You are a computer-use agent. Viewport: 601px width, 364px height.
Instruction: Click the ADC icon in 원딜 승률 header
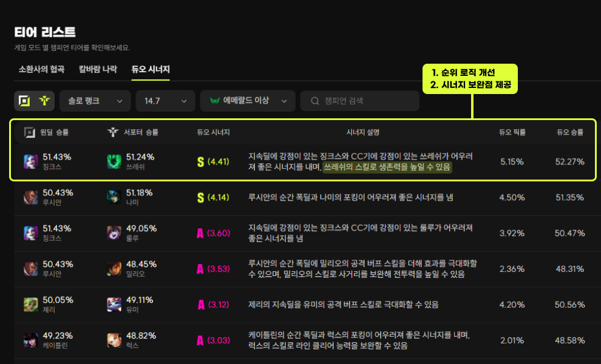tap(30, 132)
